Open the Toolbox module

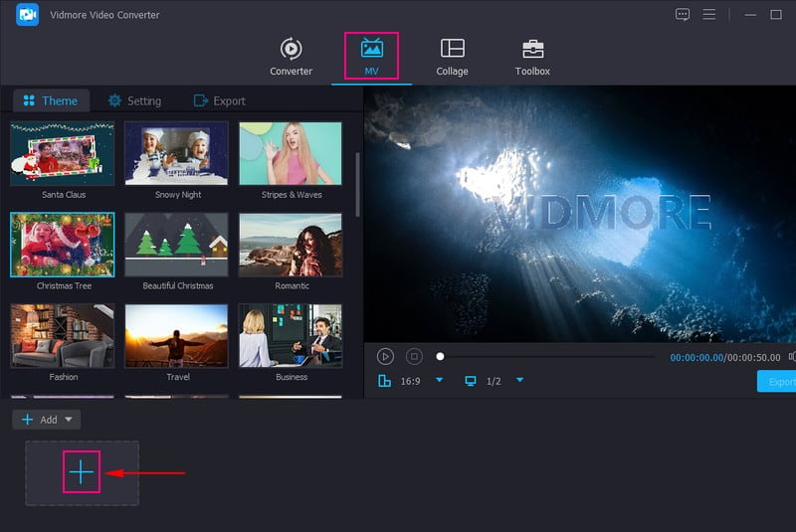[532, 57]
